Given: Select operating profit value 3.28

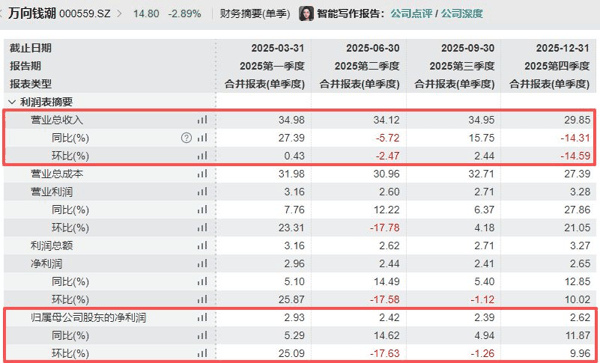Looking at the screenshot, I should point(580,192).
